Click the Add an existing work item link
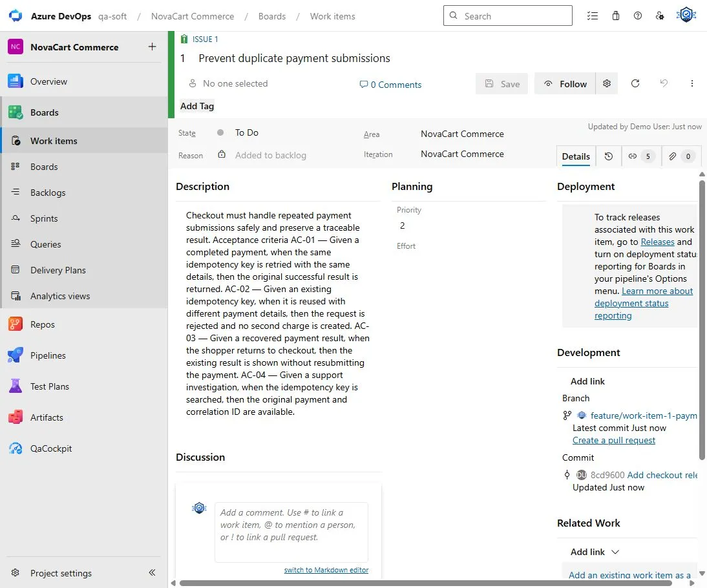The width and height of the screenshot is (707, 588). pos(629,575)
